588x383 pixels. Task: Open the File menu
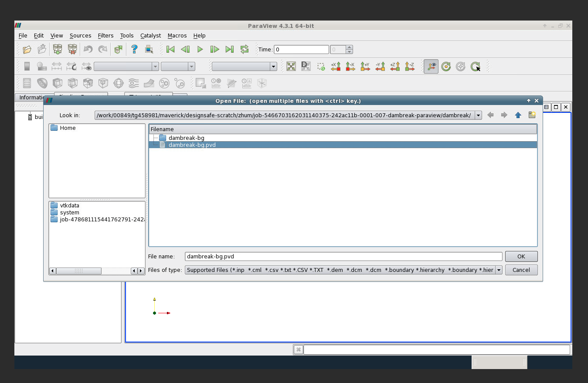coord(23,36)
